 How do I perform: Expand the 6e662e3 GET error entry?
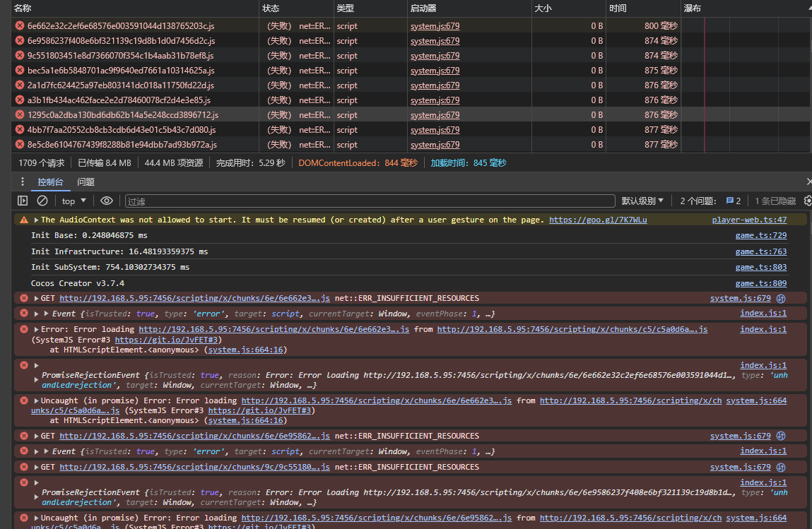[36, 298]
